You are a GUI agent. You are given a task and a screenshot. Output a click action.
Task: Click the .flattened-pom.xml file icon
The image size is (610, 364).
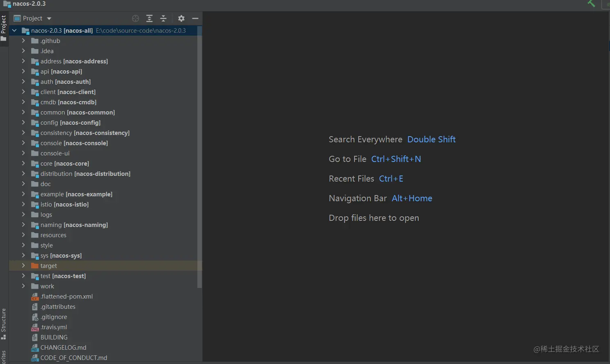click(x=35, y=297)
